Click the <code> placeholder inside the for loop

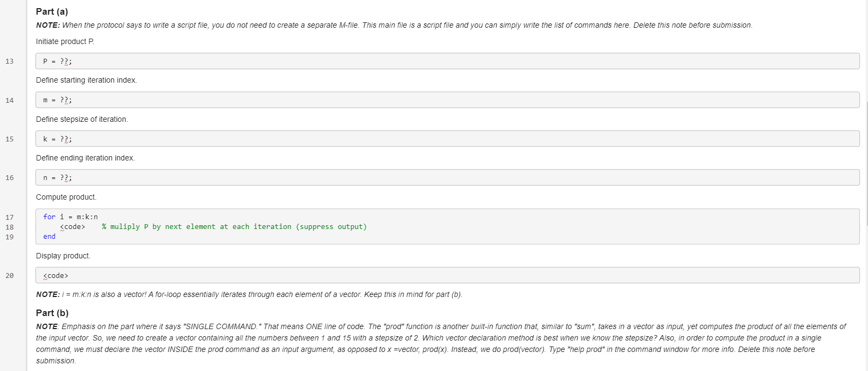[x=71, y=226]
